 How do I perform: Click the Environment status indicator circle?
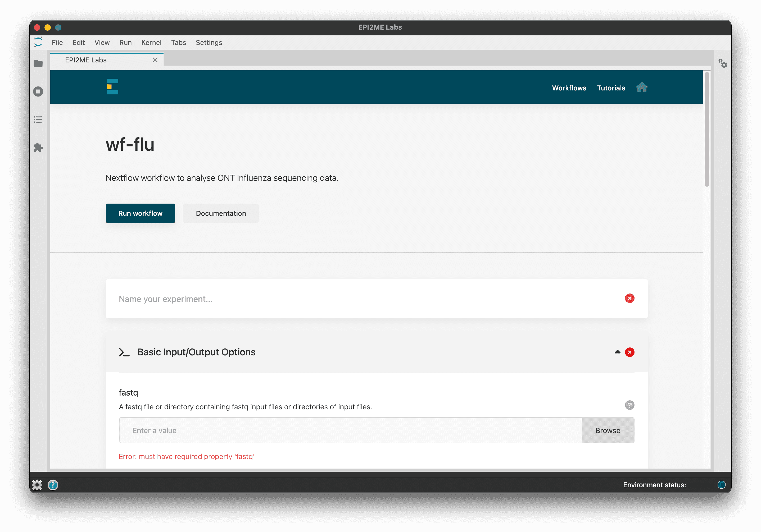(722, 485)
